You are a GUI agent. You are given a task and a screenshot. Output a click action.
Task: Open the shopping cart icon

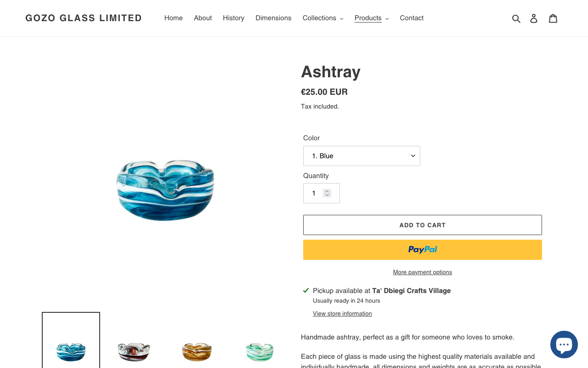553,18
